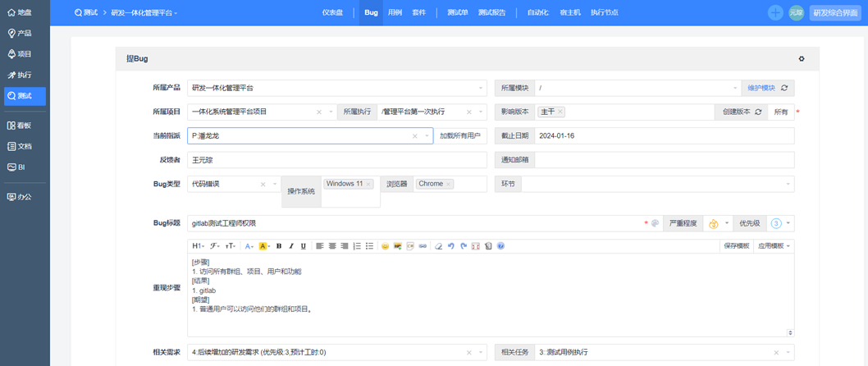Open 文档 in the sidebar

pyautogui.click(x=20, y=147)
